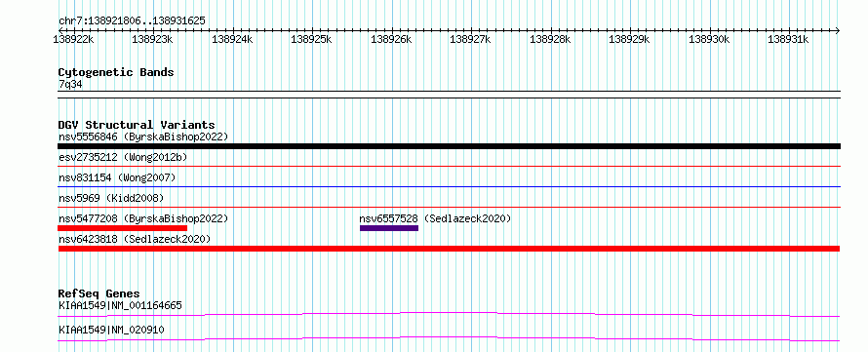The image size is (868, 352).
Task: Click the purple nsv6557528 variant bar
Action: (389, 228)
